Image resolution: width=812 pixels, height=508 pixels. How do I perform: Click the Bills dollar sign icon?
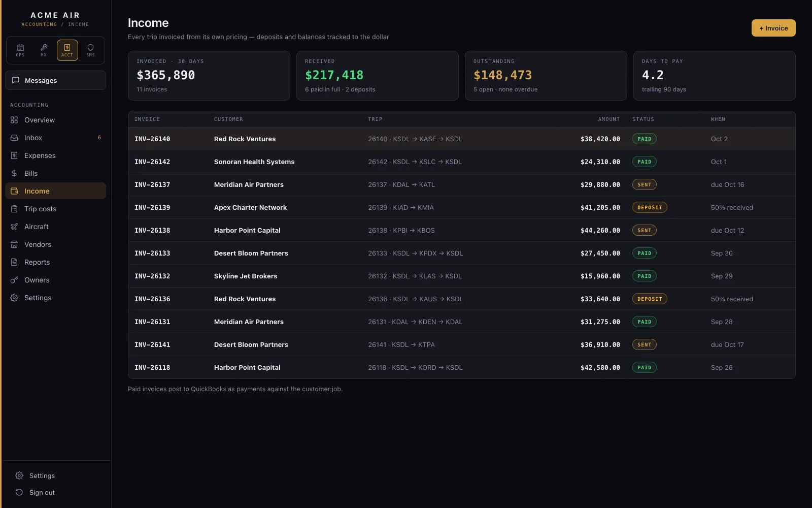(14, 173)
